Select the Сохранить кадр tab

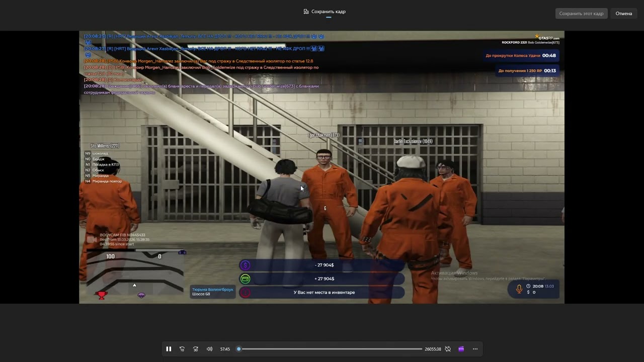click(325, 12)
